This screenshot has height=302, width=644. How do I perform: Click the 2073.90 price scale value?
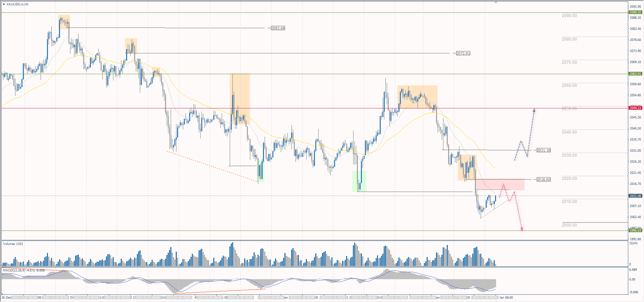[x=635, y=51]
